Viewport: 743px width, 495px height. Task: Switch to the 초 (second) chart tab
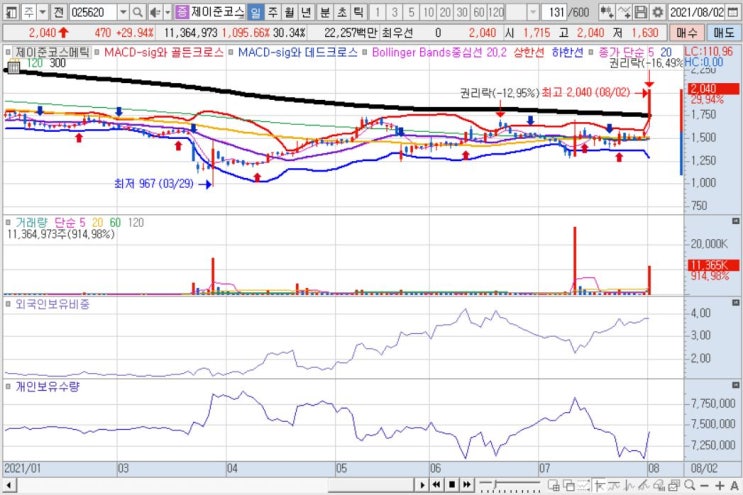click(342, 12)
